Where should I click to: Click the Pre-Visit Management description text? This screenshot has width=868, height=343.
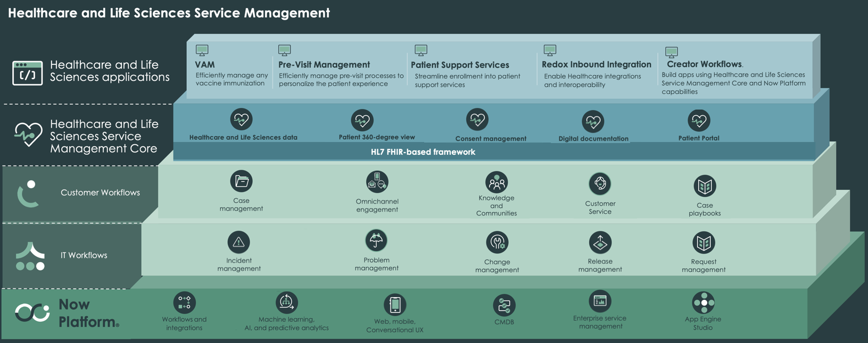pyautogui.click(x=341, y=80)
